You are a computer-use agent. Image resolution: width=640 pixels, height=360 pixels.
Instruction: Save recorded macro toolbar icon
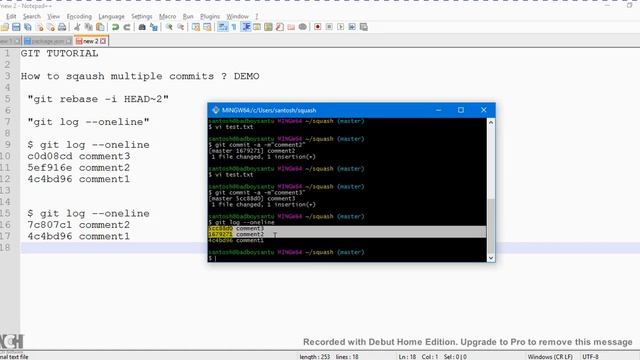click(364, 27)
